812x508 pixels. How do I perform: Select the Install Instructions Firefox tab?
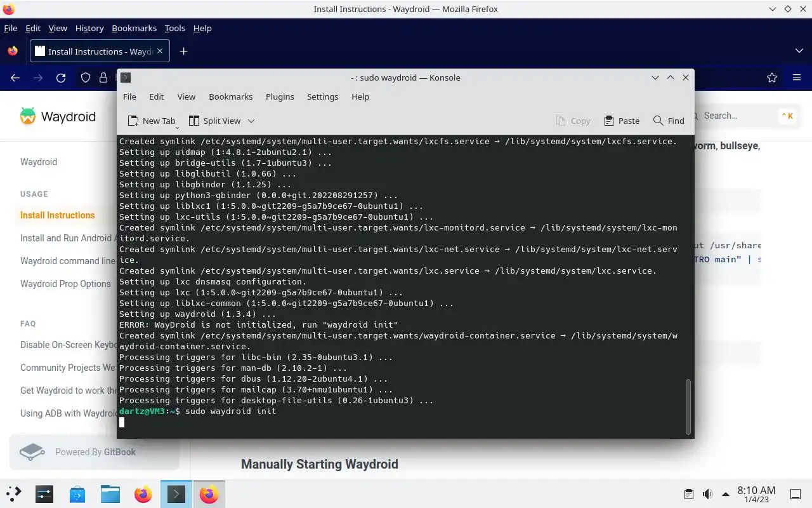pyautogui.click(x=100, y=51)
